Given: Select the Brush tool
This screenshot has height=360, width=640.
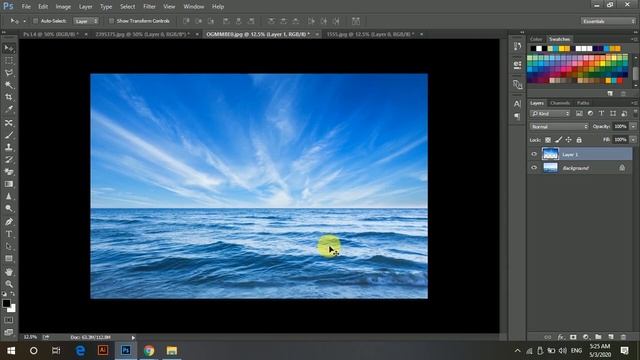Looking at the screenshot, I should tap(9, 135).
